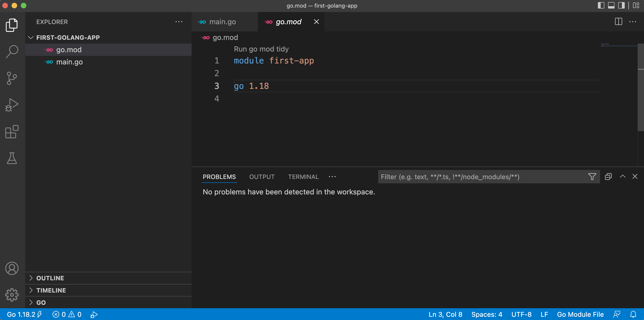This screenshot has height=320, width=644.
Task: Open the Explorer view in activity bar
Action: point(12,25)
